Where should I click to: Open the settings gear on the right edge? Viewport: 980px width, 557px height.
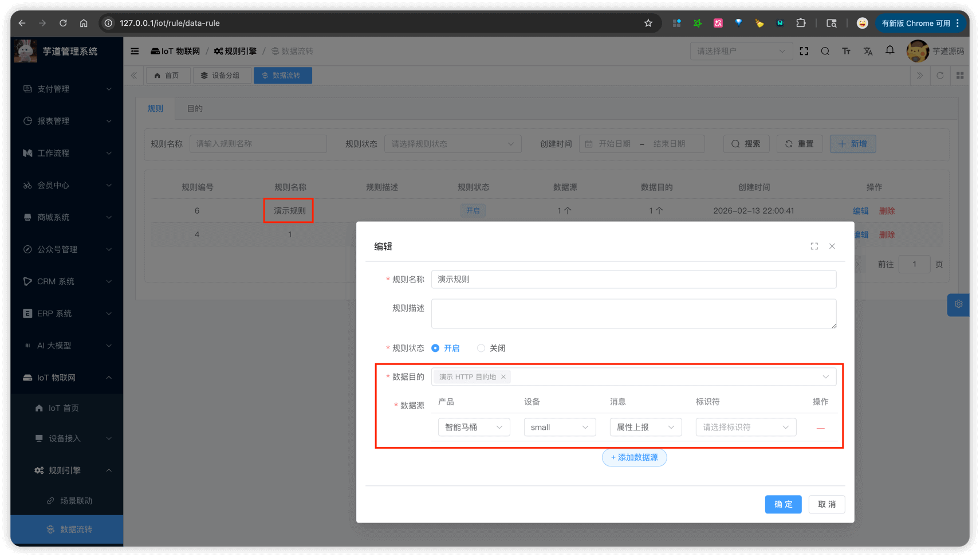pyautogui.click(x=958, y=305)
